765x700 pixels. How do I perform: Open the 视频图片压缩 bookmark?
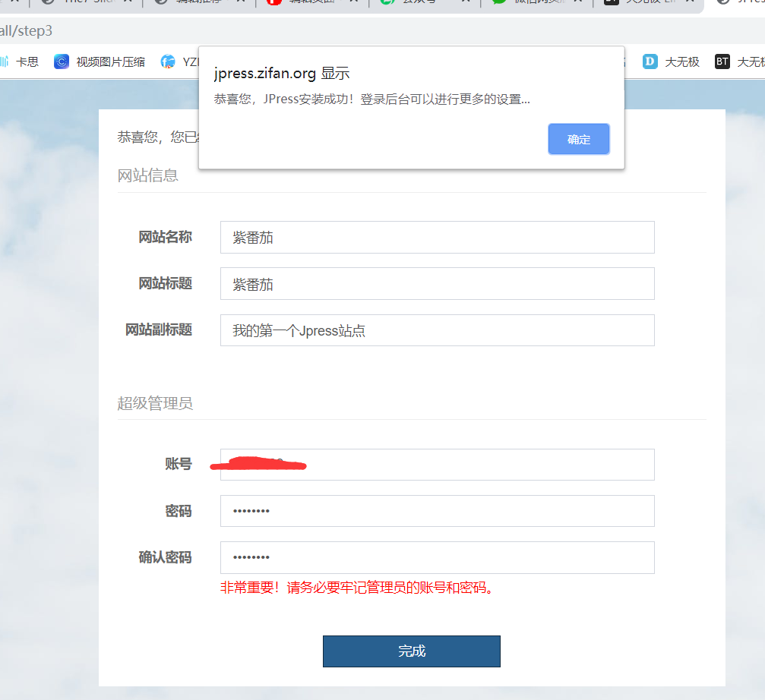100,61
